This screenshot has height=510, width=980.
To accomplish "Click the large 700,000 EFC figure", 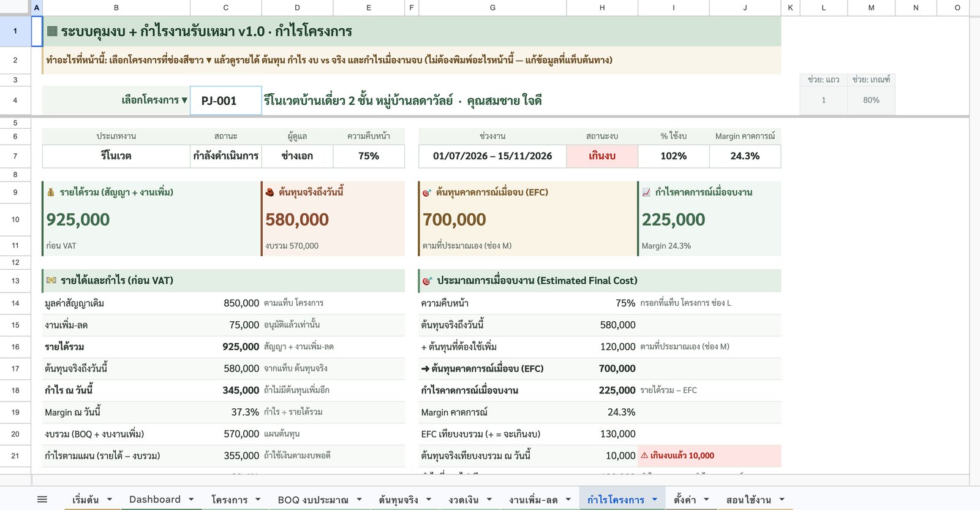I will pyautogui.click(x=454, y=219).
